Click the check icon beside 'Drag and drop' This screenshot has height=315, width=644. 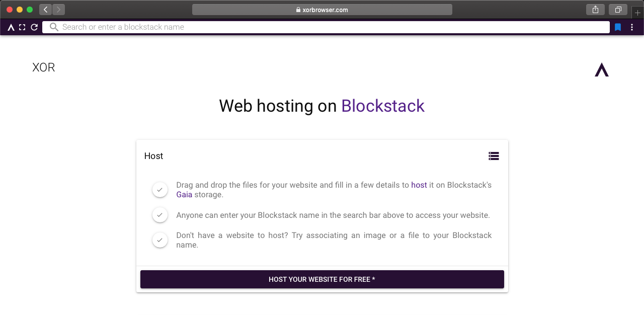tap(160, 190)
